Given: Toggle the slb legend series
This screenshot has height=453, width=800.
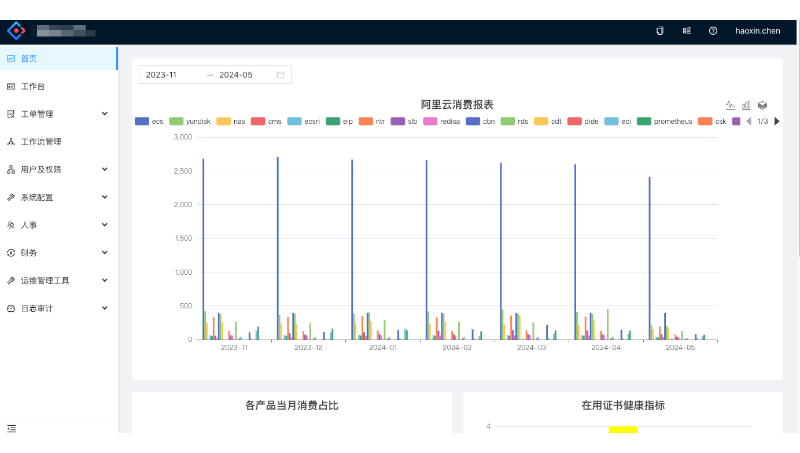Looking at the screenshot, I should pyautogui.click(x=404, y=121).
